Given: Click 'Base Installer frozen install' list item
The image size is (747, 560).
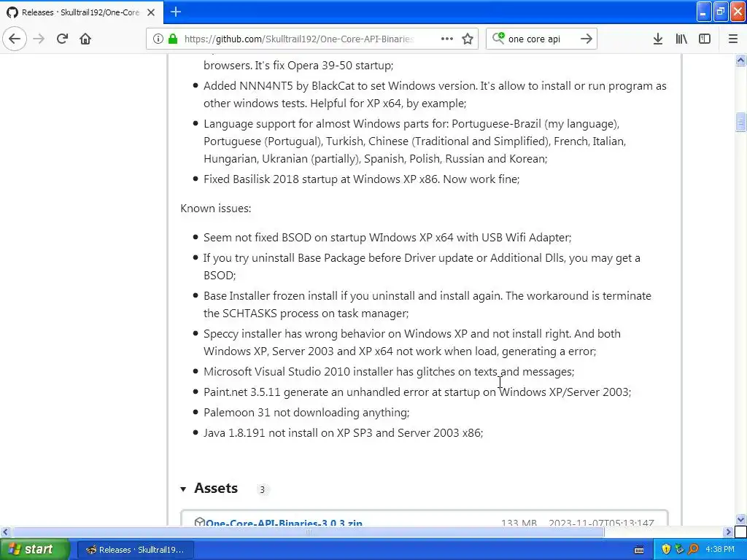Looking at the screenshot, I should pos(427,304).
